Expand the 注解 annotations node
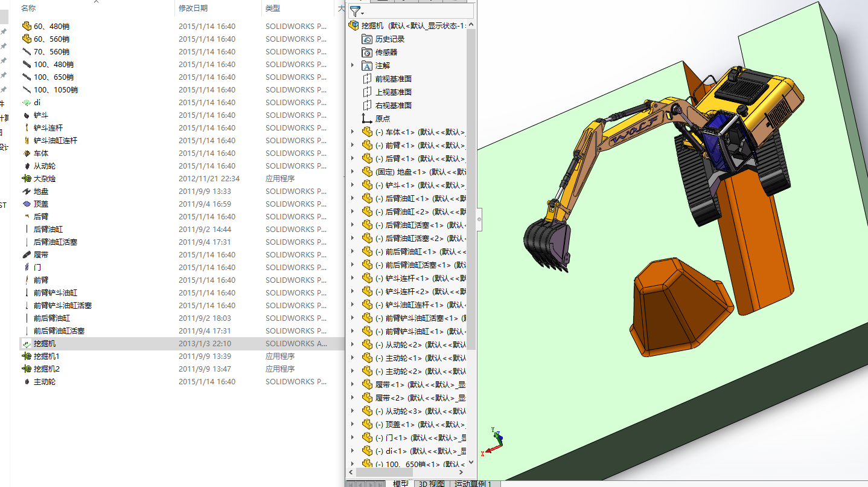The width and height of the screenshot is (868, 487). pos(353,65)
